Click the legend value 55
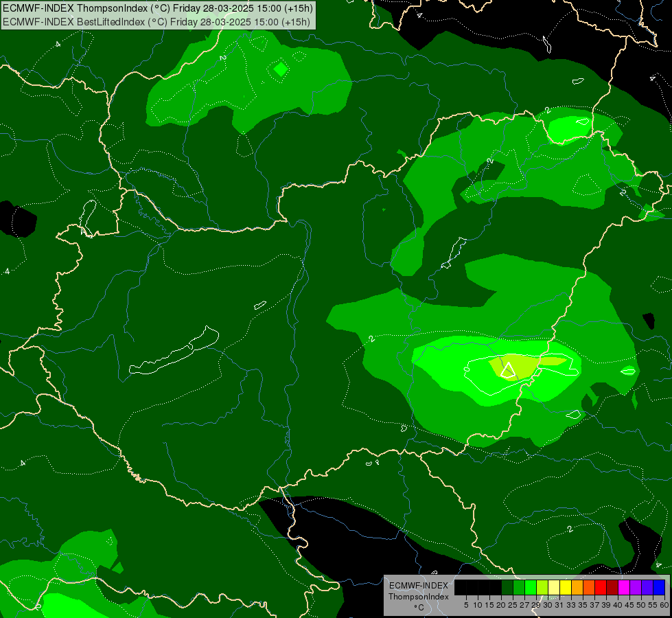 click(653, 605)
